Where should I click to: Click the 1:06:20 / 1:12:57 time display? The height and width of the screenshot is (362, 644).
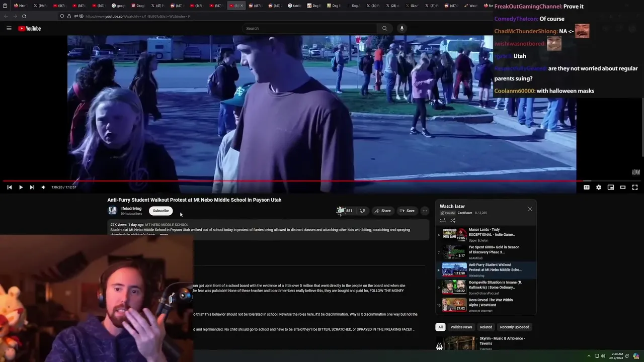(x=64, y=187)
